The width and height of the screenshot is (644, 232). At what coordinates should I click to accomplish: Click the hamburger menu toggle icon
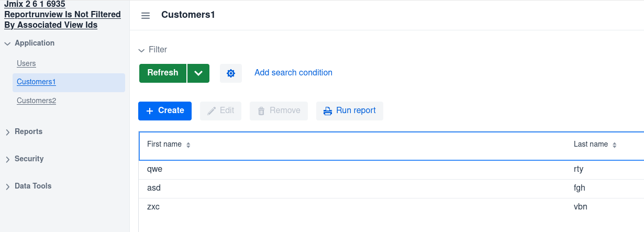click(146, 15)
